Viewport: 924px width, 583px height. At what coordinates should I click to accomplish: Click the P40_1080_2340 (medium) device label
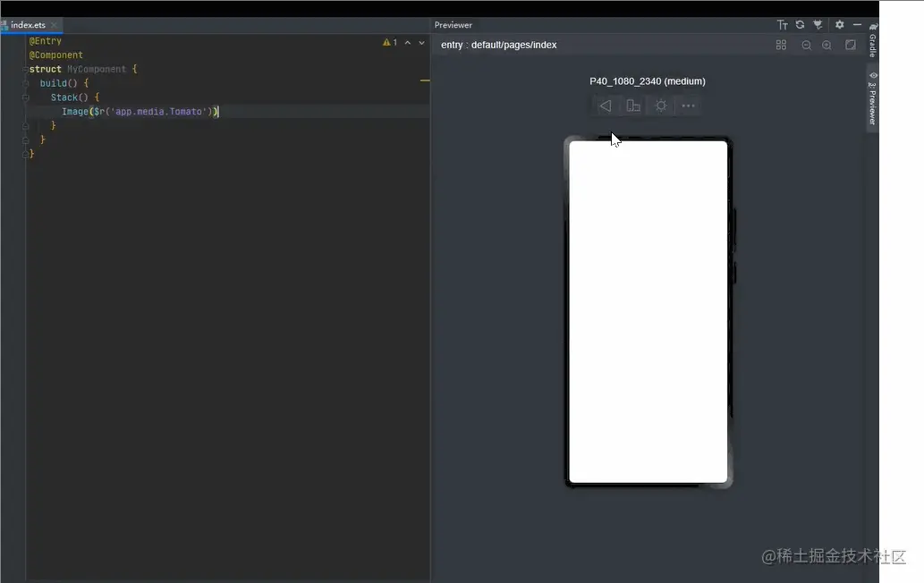point(648,81)
